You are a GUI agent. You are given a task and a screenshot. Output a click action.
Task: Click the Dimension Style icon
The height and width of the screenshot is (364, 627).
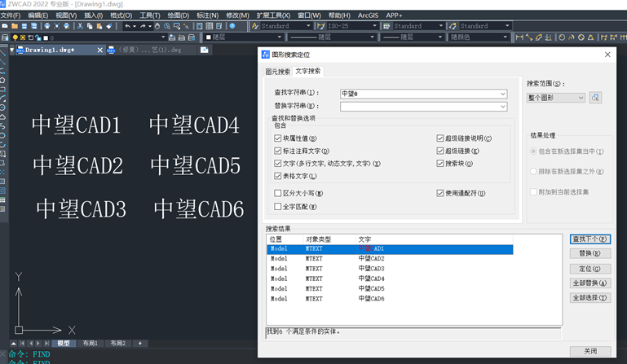321,26
